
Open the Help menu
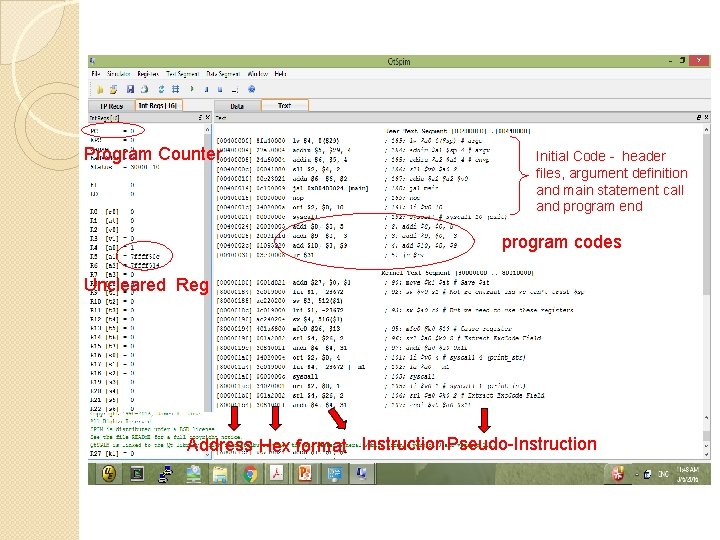281,73
